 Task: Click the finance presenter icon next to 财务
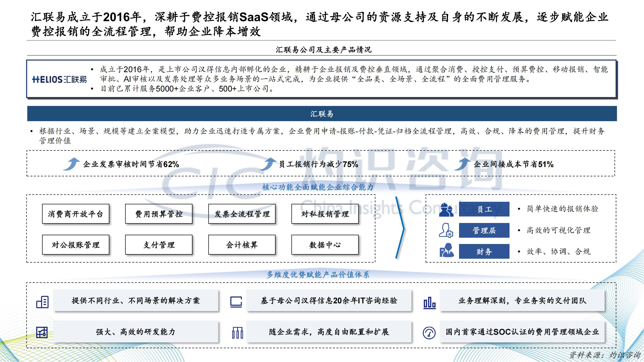click(446, 250)
